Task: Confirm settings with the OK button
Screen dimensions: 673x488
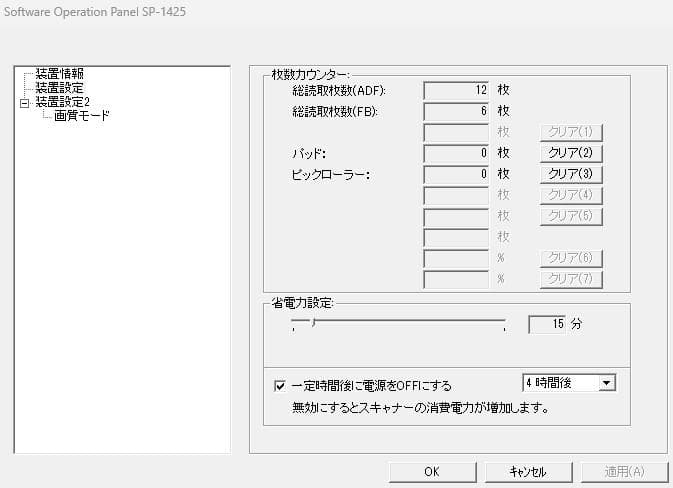Action: point(431,471)
